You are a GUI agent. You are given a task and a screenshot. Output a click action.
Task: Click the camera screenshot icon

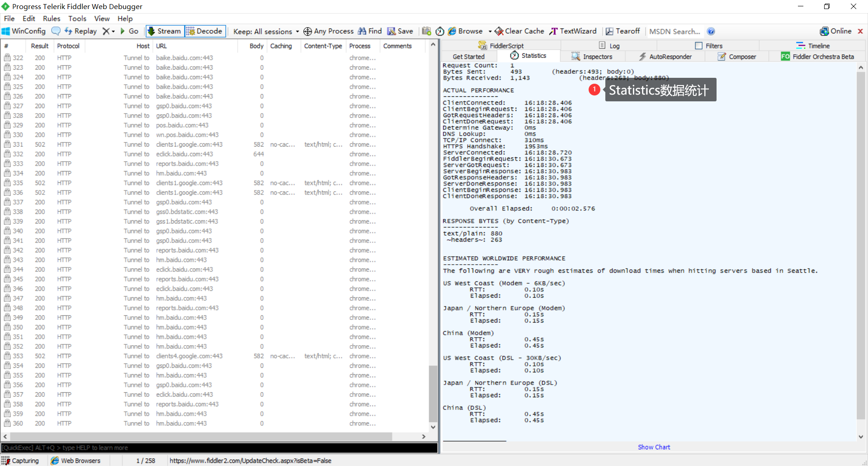tap(426, 31)
